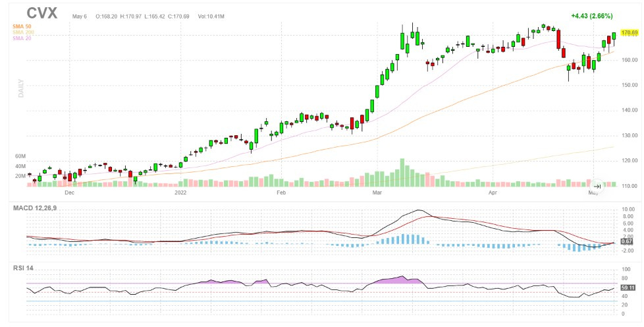This screenshot has width=644, height=327.
Task: Click the Vol:10.41M volume readout
Action: point(210,16)
